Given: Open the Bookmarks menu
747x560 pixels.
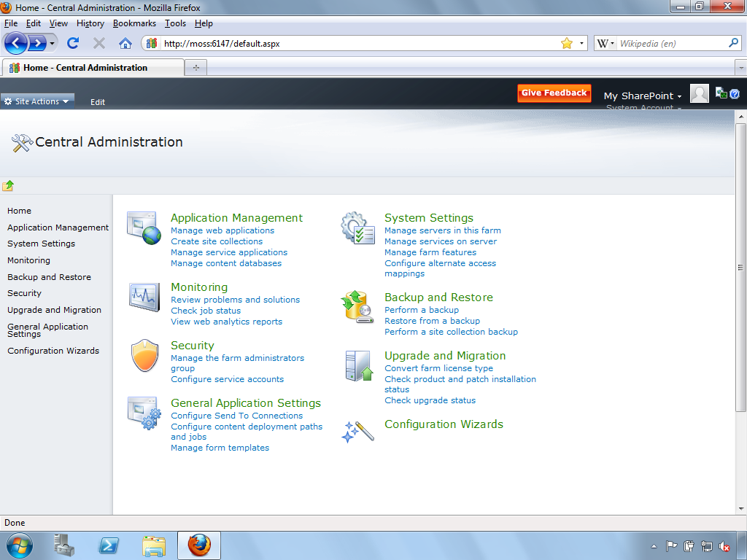Looking at the screenshot, I should pos(134,23).
